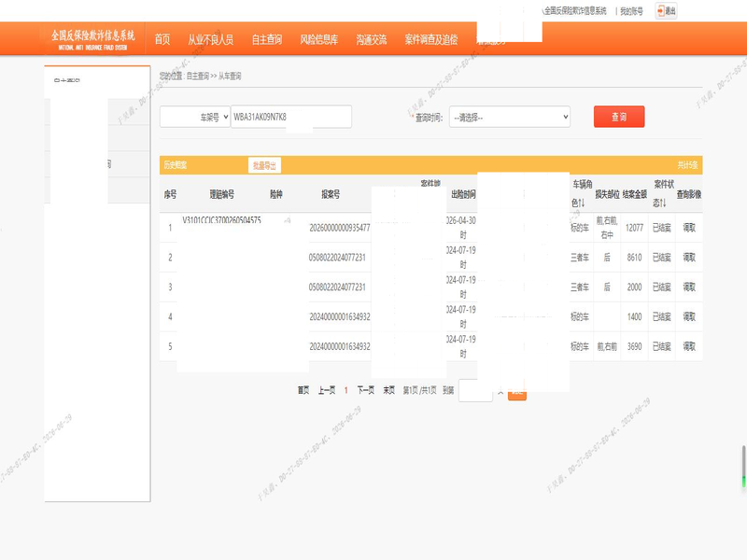
Task: Open 案件调查及追偿 menu
Action: tap(431, 39)
